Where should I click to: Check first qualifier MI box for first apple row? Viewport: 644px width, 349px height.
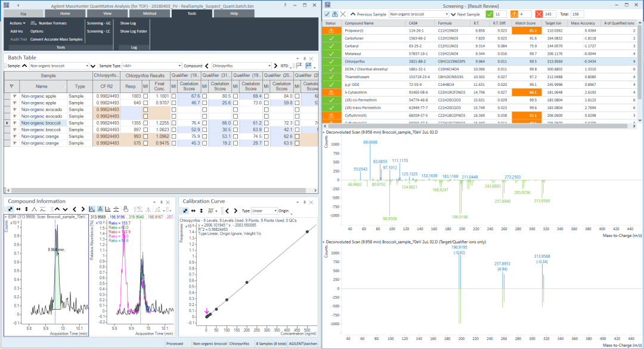tap(174, 96)
